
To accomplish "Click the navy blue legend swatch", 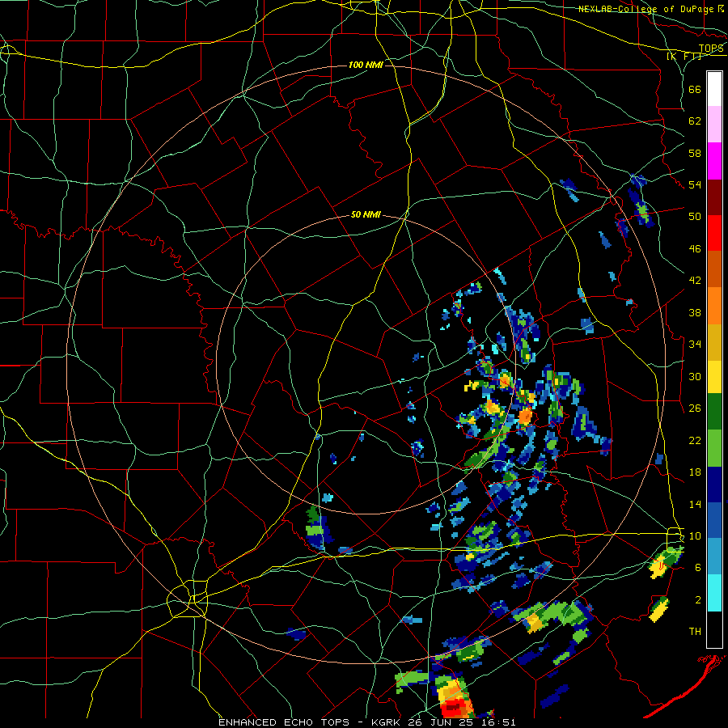I will [714, 485].
